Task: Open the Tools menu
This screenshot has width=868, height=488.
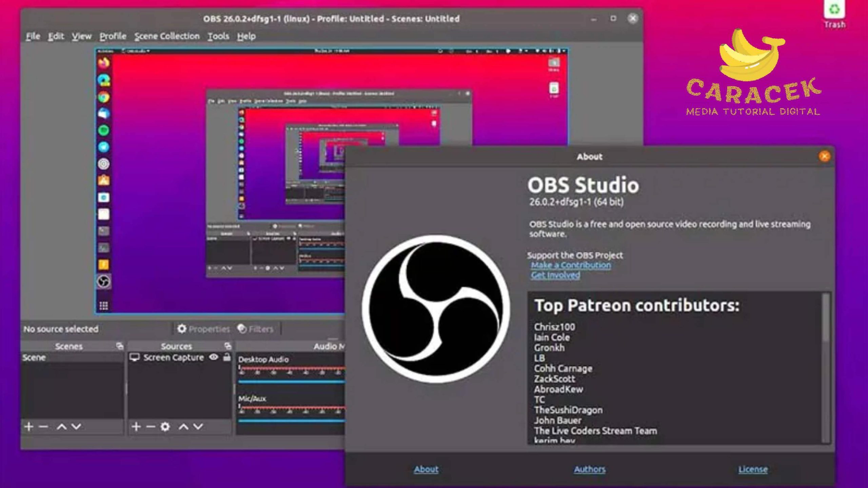Action: [x=218, y=36]
